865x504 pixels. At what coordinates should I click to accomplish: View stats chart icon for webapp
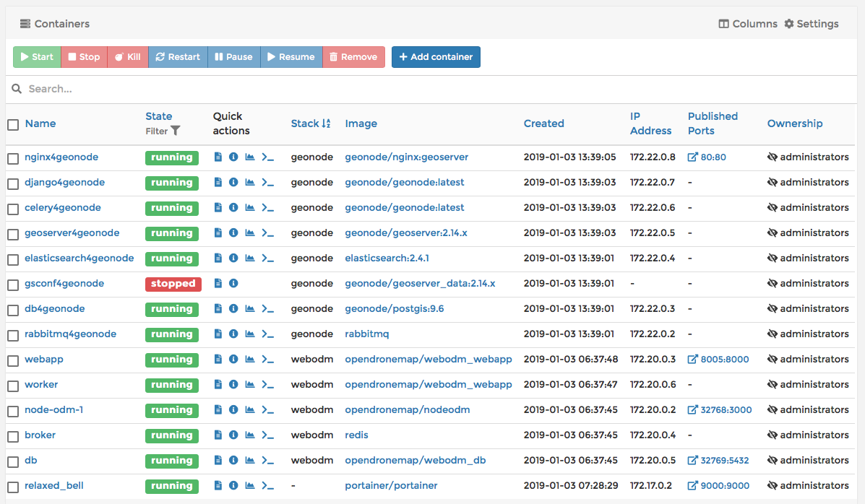[x=250, y=360]
